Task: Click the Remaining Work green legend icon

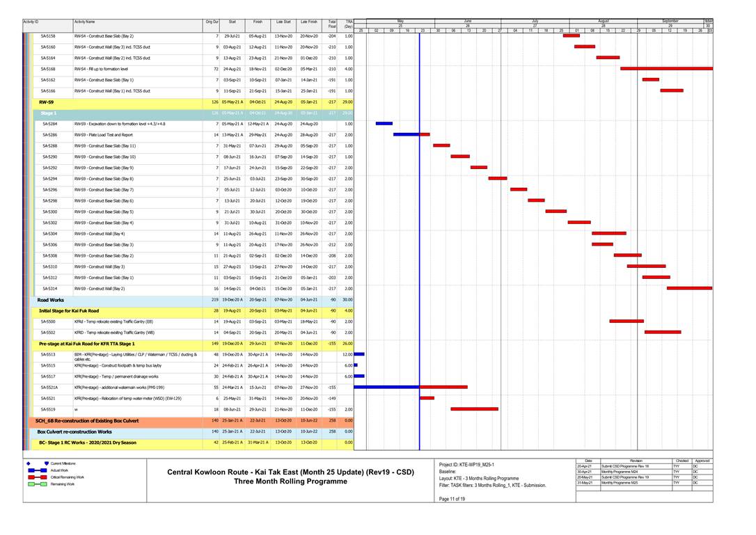Action: click(38, 484)
